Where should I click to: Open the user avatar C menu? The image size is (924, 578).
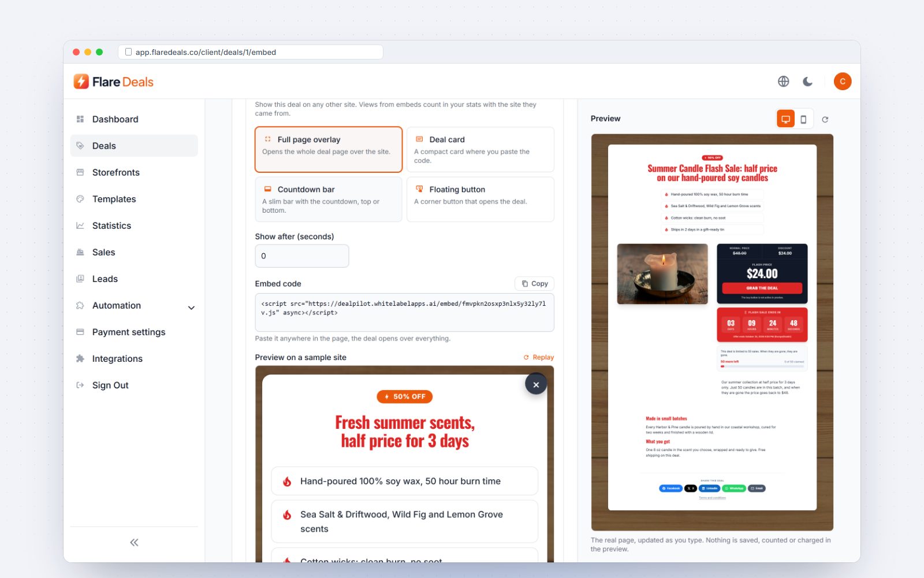click(843, 81)
